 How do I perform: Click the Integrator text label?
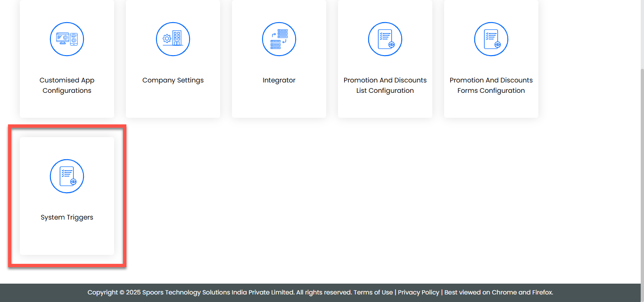[279, 80]
